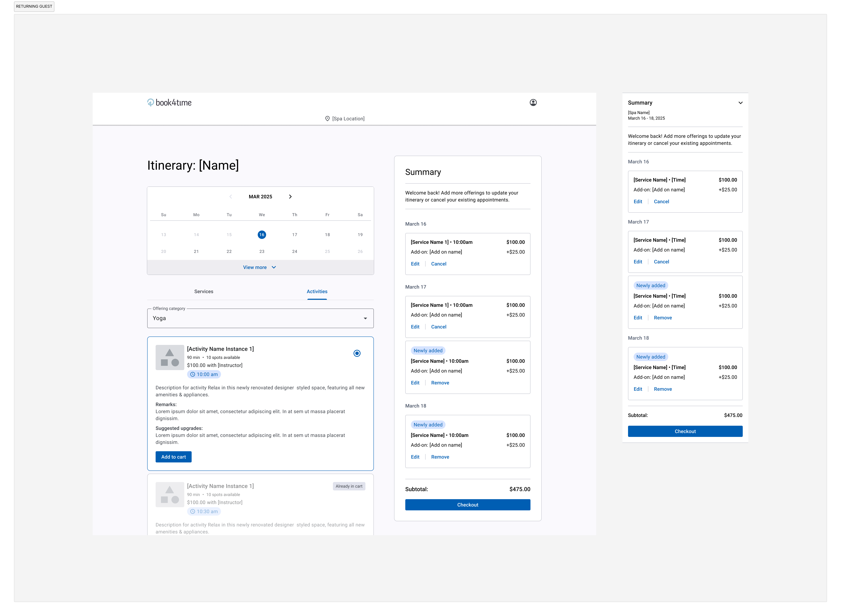Click the March 16 - 18, 2025 date range
Viewport: 841px width, 616px height.
pos(646,118)
